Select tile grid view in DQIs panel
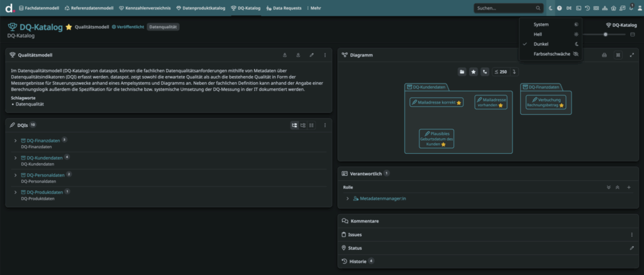This screenshot has height=275, width=644. pos(311,125)
